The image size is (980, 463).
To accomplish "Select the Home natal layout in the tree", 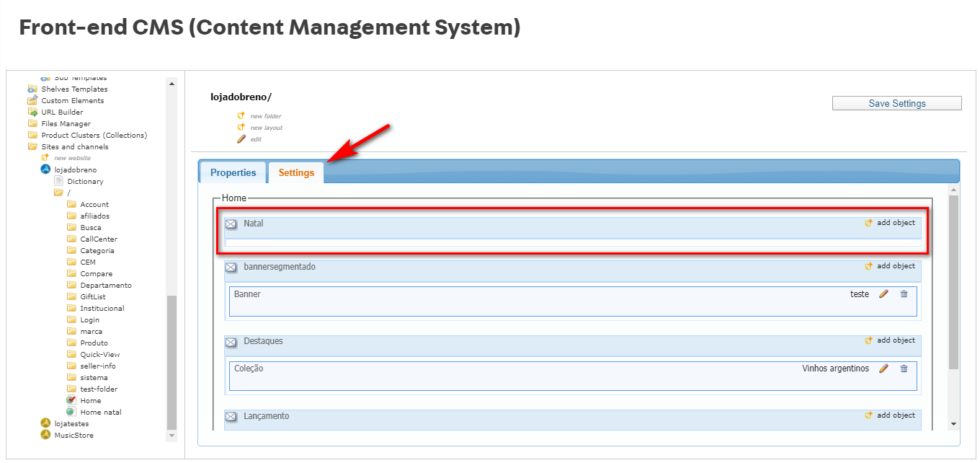I will coord(100,413).
